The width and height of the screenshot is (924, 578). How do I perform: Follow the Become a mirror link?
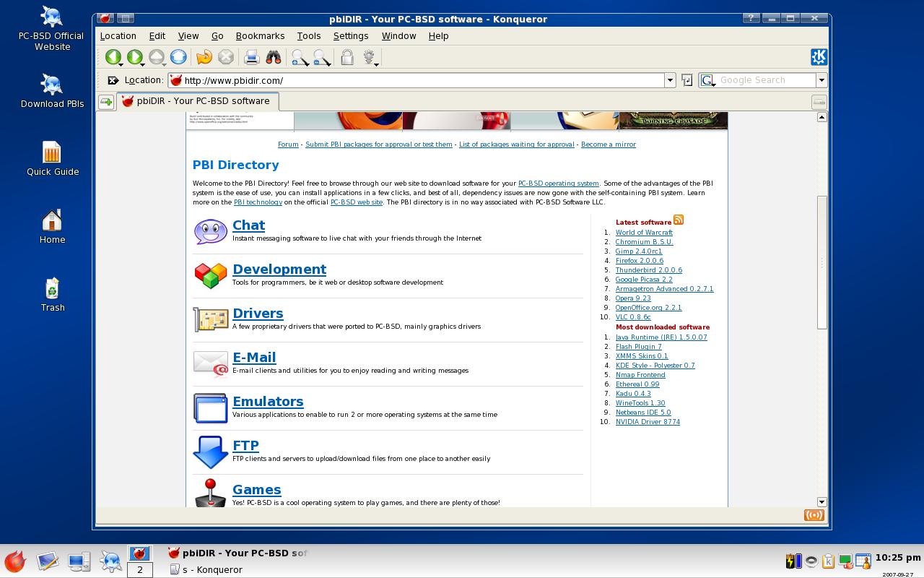point(609,144)
